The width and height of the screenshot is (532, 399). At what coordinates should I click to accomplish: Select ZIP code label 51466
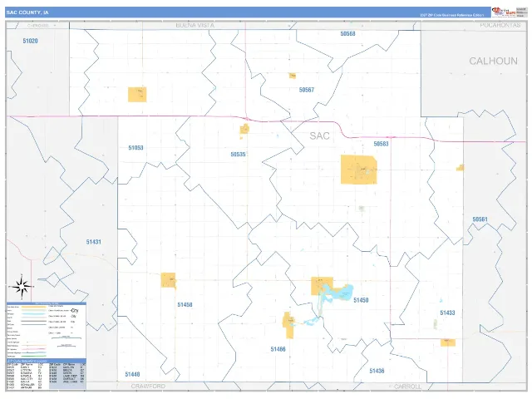pos(278,349)
